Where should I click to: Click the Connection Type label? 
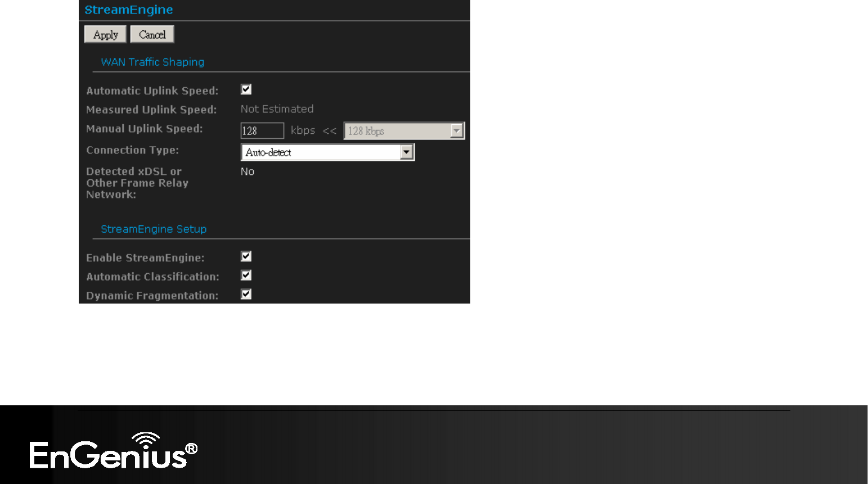pyautogui.click(x=133, y=150)
